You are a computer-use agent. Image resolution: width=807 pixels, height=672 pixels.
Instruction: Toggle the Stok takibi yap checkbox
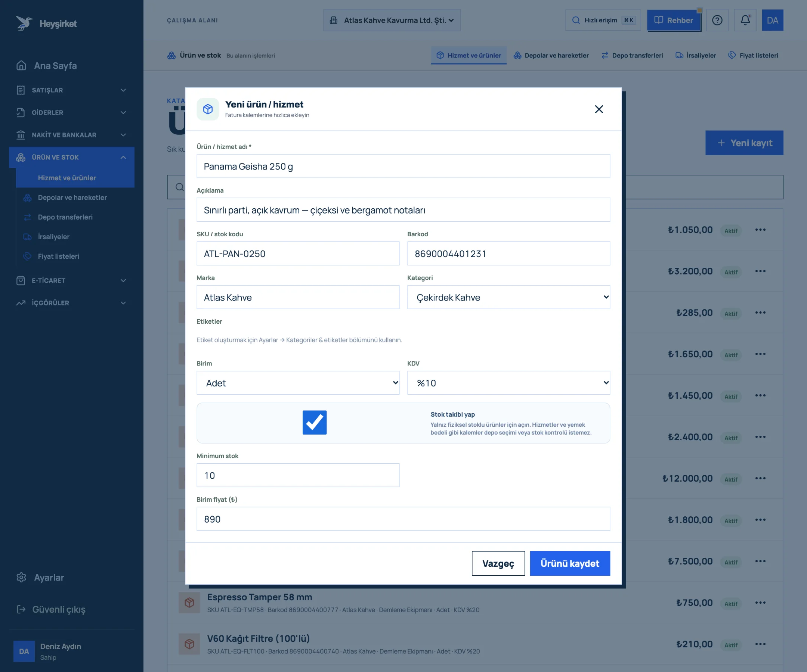click(x=314, y=422)
